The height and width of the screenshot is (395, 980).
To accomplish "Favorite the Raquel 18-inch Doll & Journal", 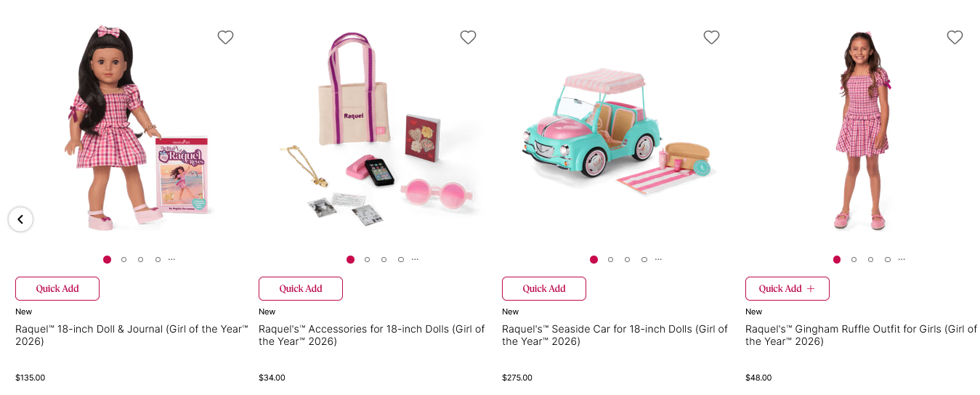I will coord(225,37).
